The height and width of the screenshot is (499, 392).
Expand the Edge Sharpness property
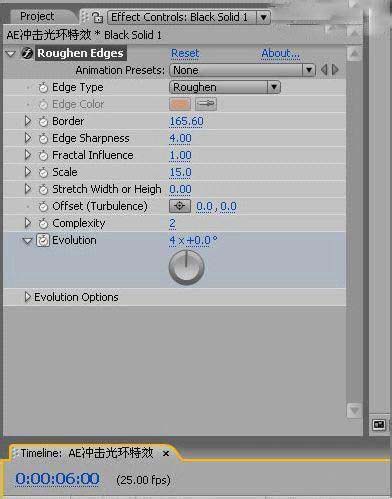pos(28,138)
